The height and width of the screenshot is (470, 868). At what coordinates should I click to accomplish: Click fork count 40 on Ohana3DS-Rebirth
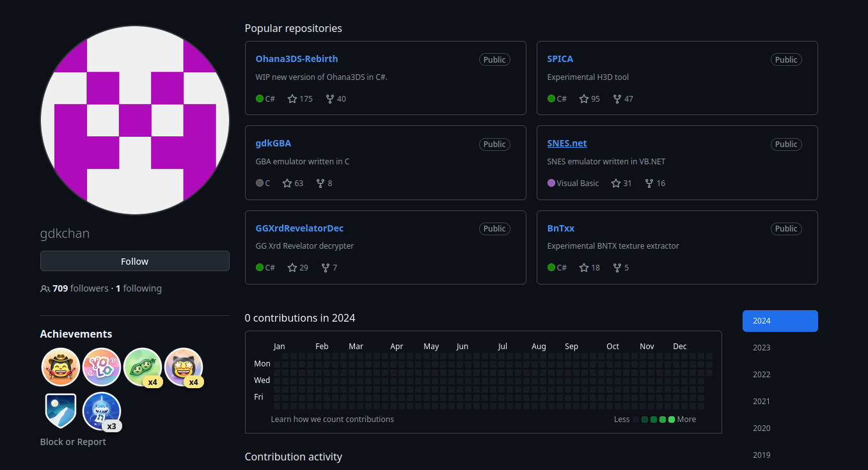point(336,98)
